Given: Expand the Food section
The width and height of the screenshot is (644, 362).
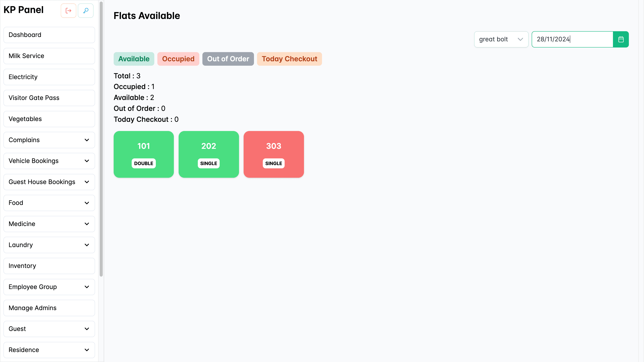Looking at the screenshot, I should tap(49, 203).
